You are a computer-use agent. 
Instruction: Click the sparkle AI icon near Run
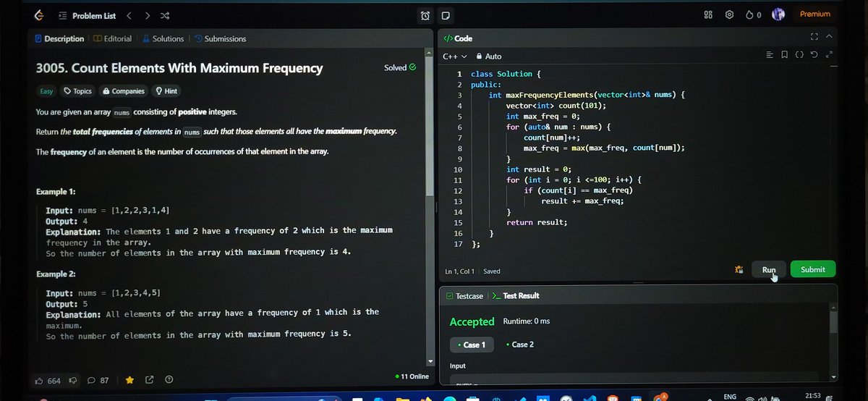pos(739,270)
